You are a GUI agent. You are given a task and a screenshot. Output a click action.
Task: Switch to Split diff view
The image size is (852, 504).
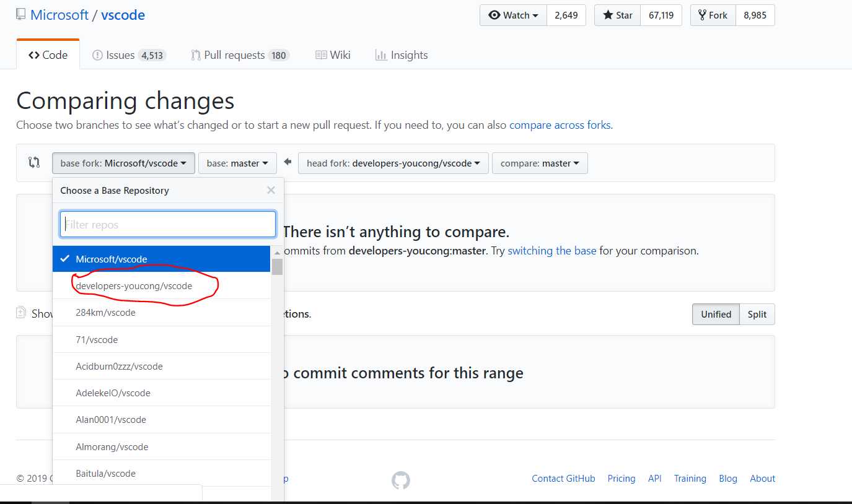pos(757,314)
